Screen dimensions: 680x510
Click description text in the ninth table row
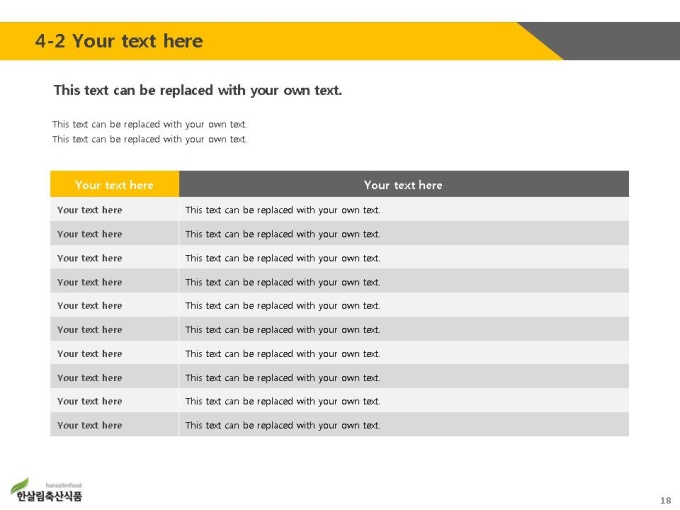tap(283, 402)
